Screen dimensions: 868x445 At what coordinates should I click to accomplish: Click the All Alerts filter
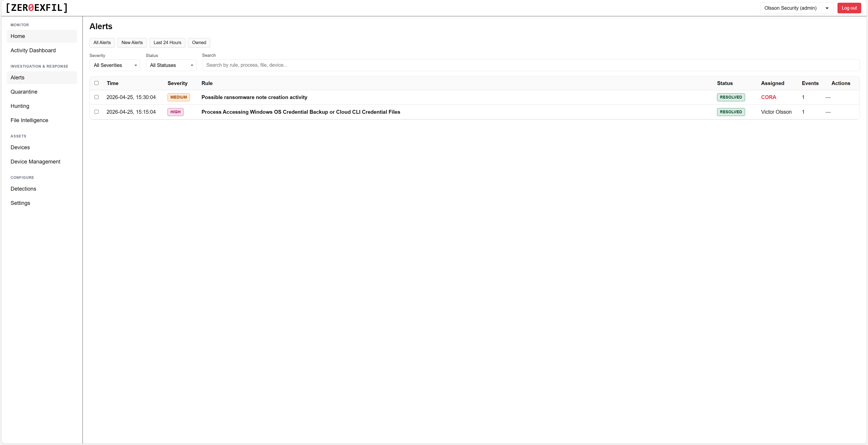[102, 43]
